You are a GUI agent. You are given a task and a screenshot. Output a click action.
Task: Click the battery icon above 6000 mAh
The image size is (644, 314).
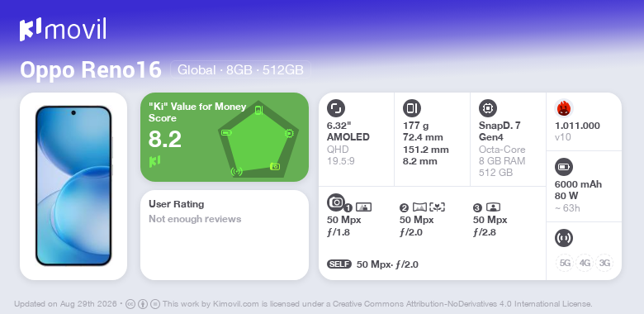(563, 167)
